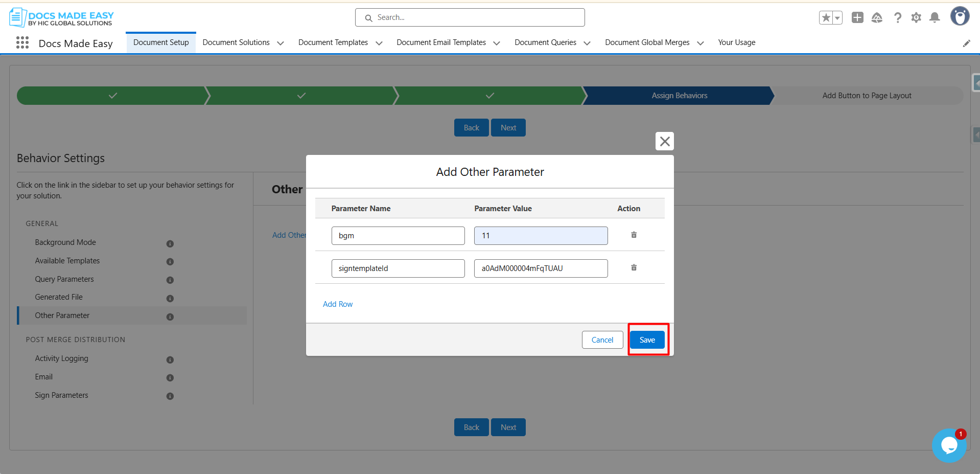Show info for Available Templates
Image resolution: width=980 pixels, height=474 pixels.
[170, 262]
